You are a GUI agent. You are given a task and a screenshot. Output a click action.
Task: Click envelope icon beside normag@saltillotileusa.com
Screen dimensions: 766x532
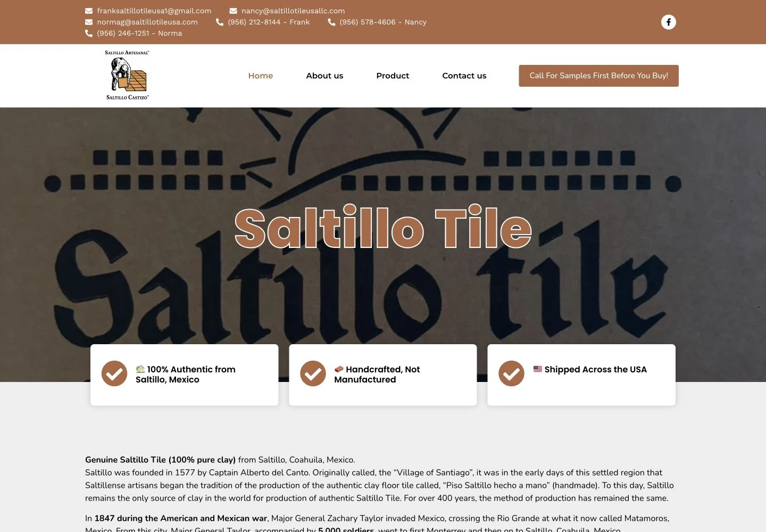(x=89, y=22)
